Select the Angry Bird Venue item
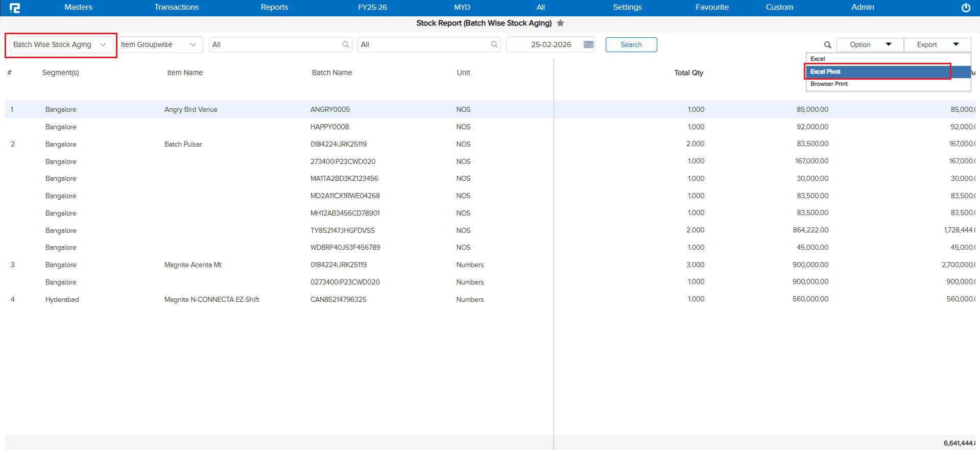 (191, 109)
